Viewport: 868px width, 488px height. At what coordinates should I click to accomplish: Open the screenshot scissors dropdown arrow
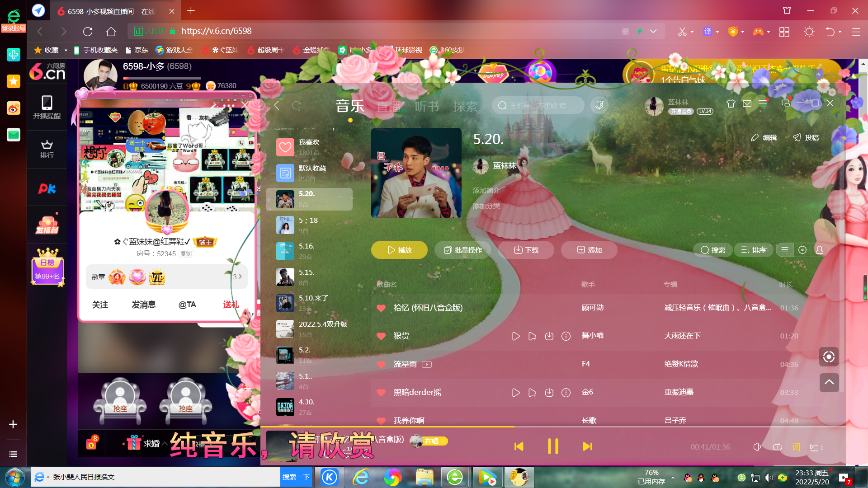[x=692, y=32]
